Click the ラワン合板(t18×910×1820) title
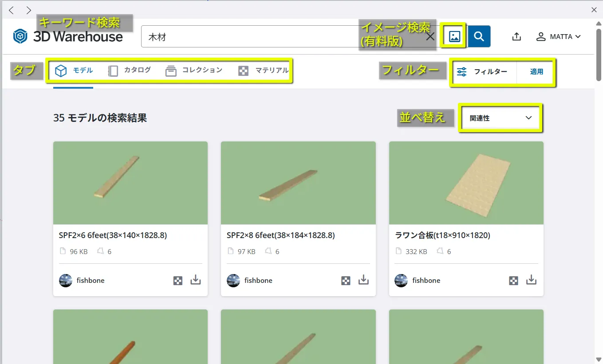This screenshot has width=603, height=364. 442,235
